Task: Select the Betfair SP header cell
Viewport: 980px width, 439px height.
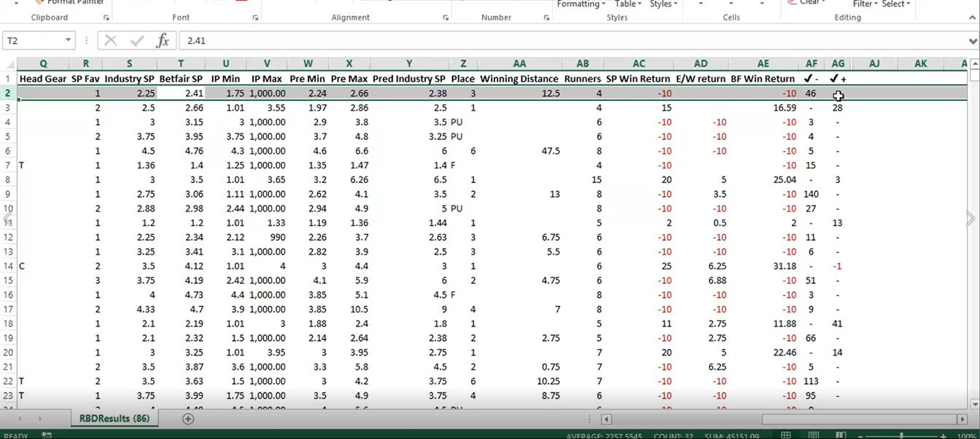Action: (x=180, y=79)
